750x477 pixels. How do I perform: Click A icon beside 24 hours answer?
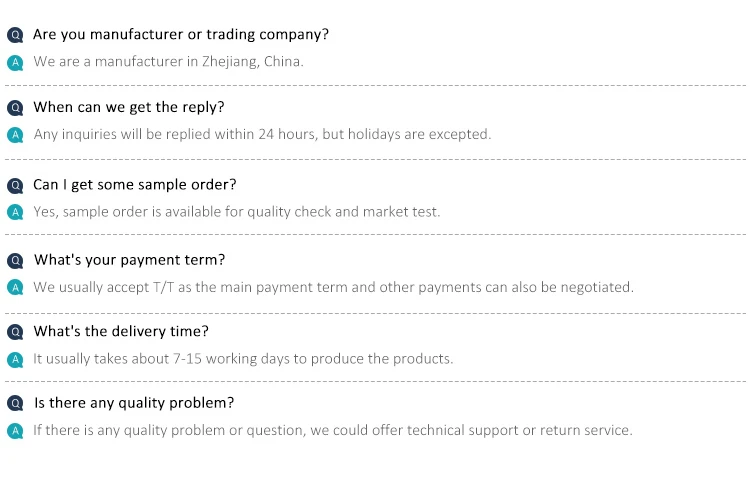coord(15,134)
